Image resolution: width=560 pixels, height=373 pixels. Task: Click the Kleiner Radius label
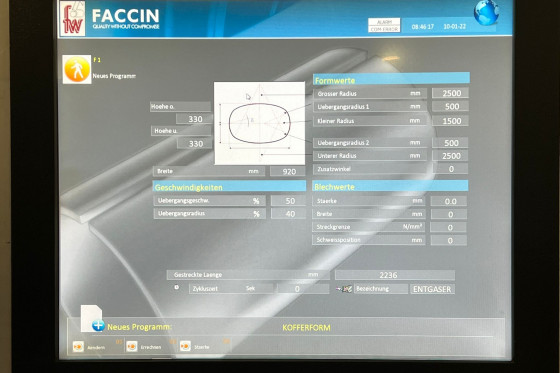[x=335, y=121]
